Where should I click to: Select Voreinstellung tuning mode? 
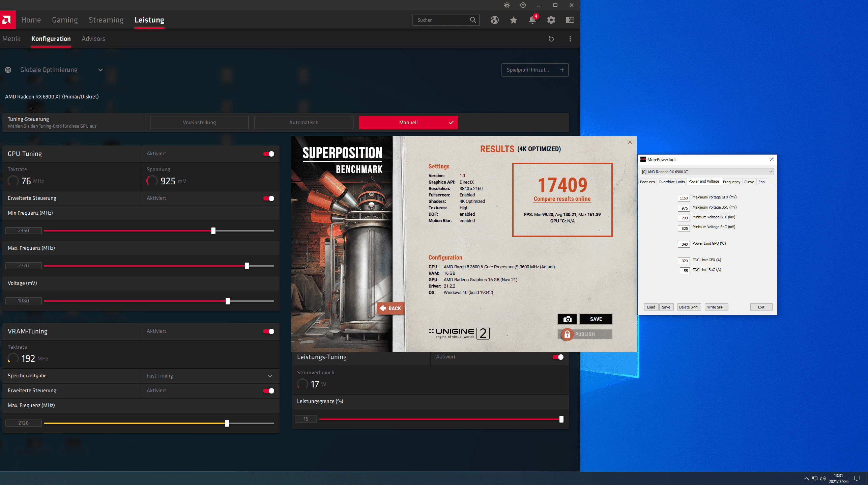199,123
